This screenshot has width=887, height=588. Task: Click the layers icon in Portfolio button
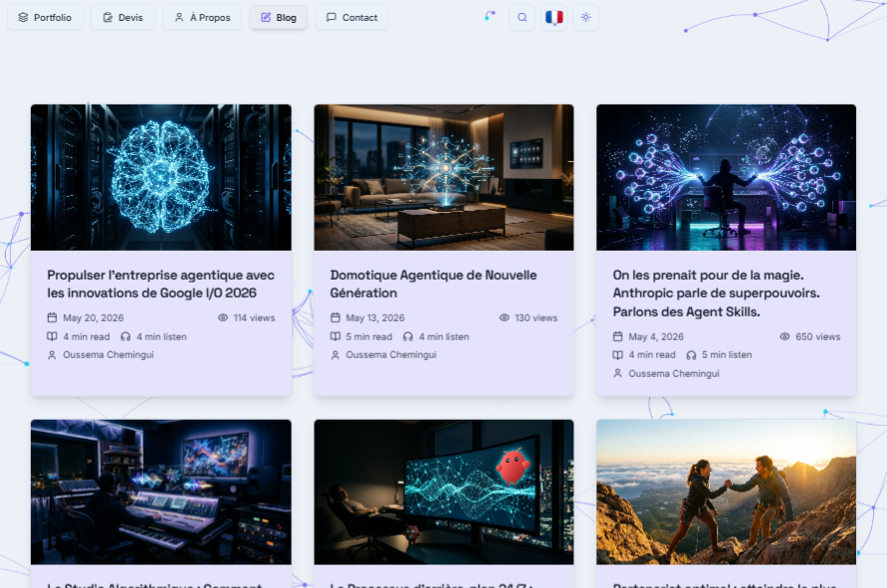(23, 18)
